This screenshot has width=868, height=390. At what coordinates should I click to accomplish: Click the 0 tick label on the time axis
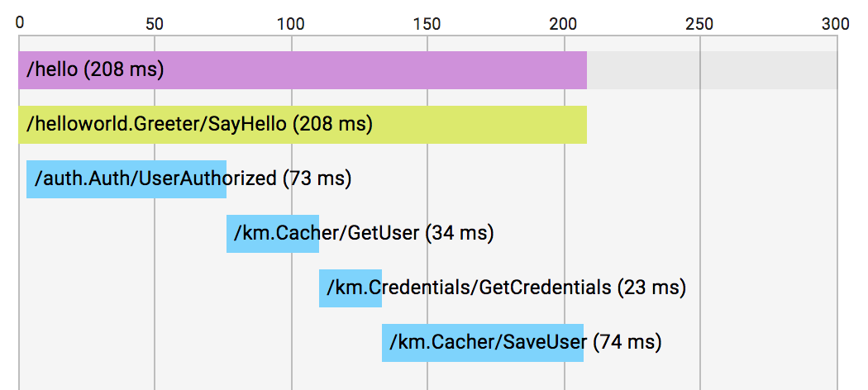click(19, 22)
